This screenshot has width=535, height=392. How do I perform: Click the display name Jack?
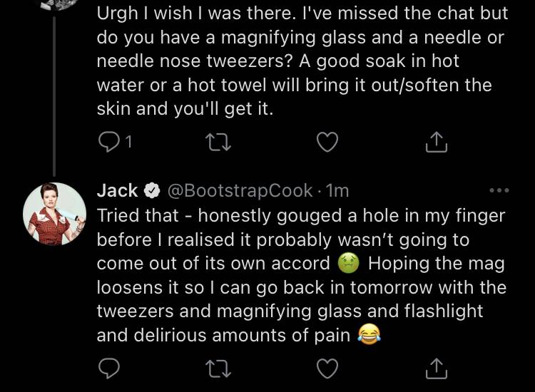tap(117, 190)
